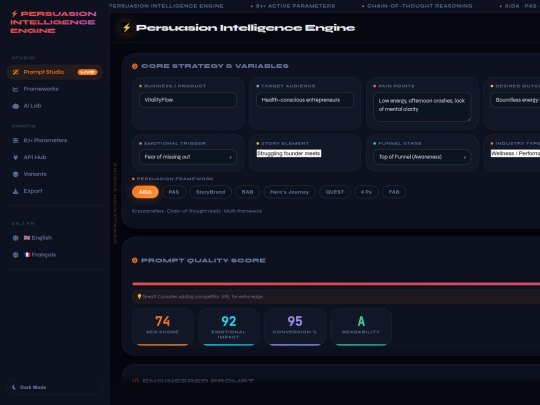The height and width of the screenshot is (405, 540).
Task: Select the FAB framework pill
Action: click(x=394, y=192)
